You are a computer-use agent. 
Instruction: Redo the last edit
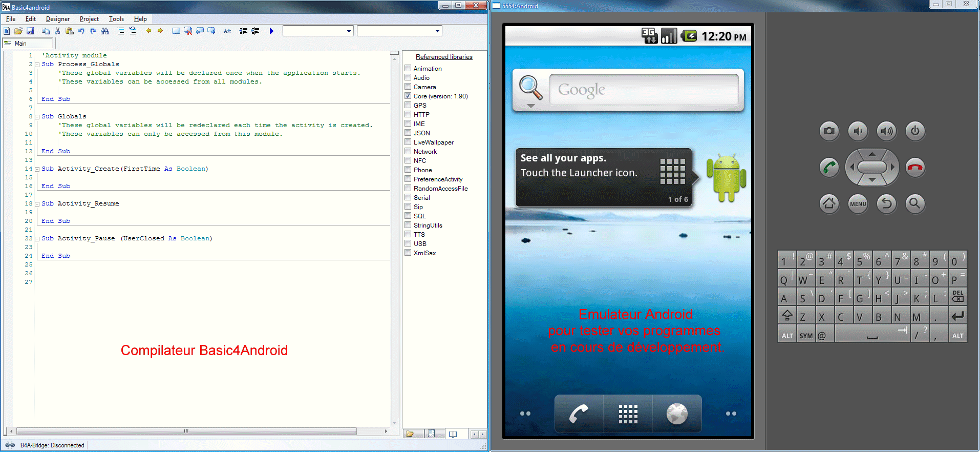93,31
